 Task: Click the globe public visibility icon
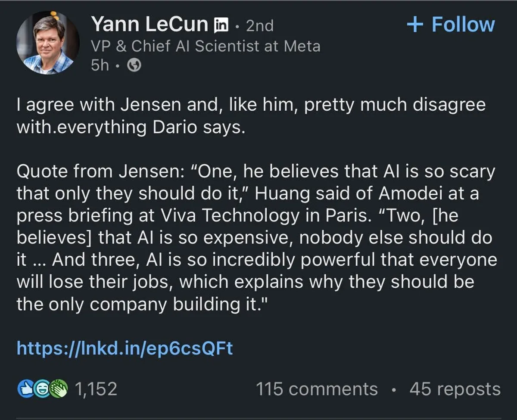pyautogui.click(x=135, y=65)
